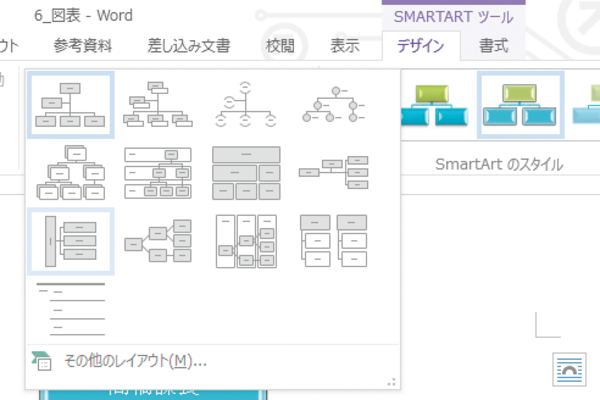600x400 pixels.
Task: Switch to the デザイン tab
Action: [421, 46]
